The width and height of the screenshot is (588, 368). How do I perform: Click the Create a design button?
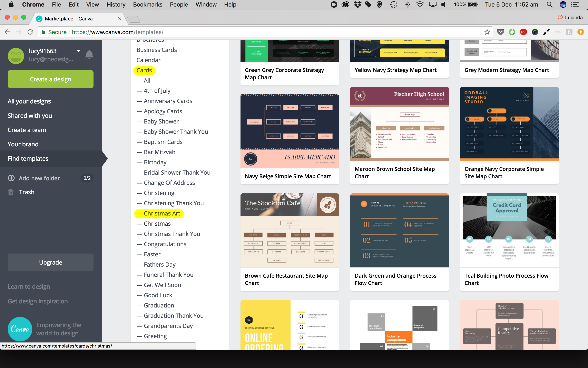(51, 79)
